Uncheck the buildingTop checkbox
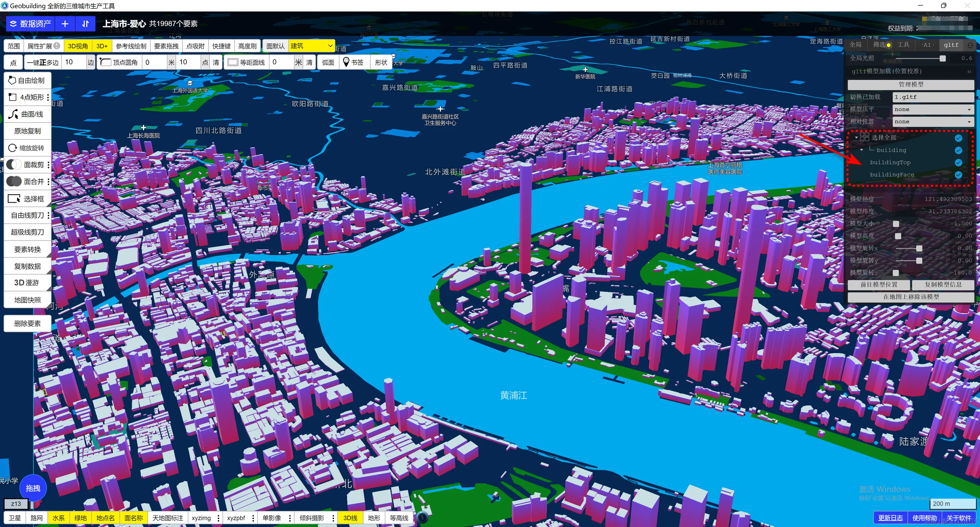The width and height of the screenshot is (980, 527). coord(958,162)
